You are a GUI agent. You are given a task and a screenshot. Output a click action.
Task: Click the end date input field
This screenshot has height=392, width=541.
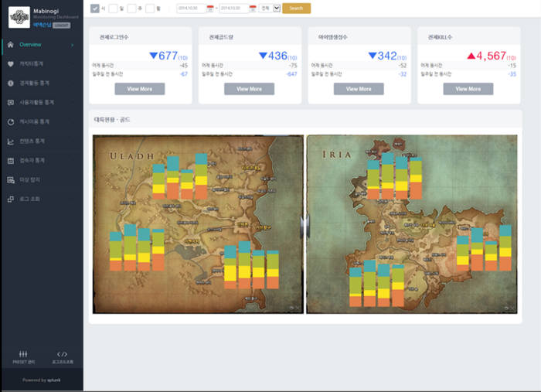pos(234,9)
